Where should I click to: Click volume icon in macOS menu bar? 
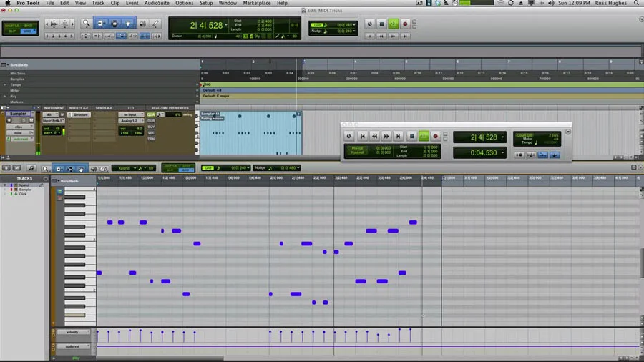pos(551,3)
